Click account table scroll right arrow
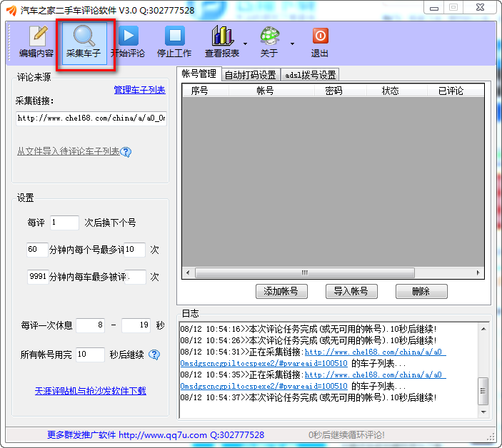The height and width of the screenshot is (448, 502). (478, 273)
